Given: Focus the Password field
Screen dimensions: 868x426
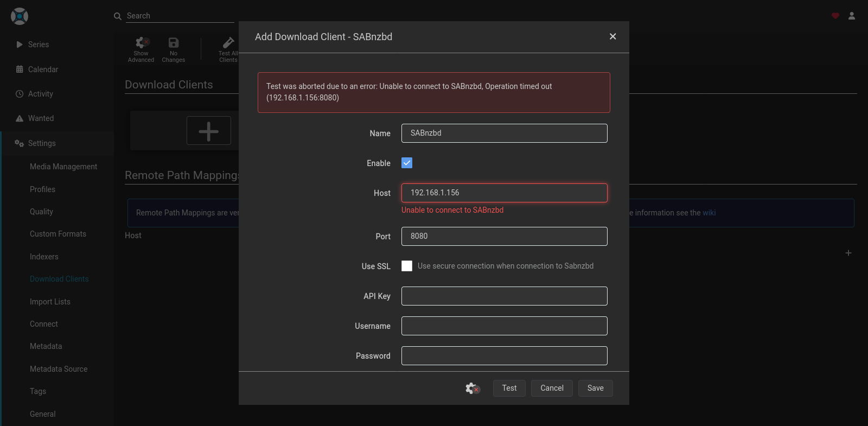Looking at the screenshot, I should [x=505, y=355].
